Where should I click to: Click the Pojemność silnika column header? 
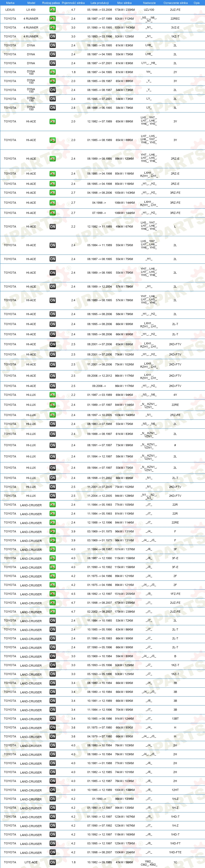[x=73, y=3]
